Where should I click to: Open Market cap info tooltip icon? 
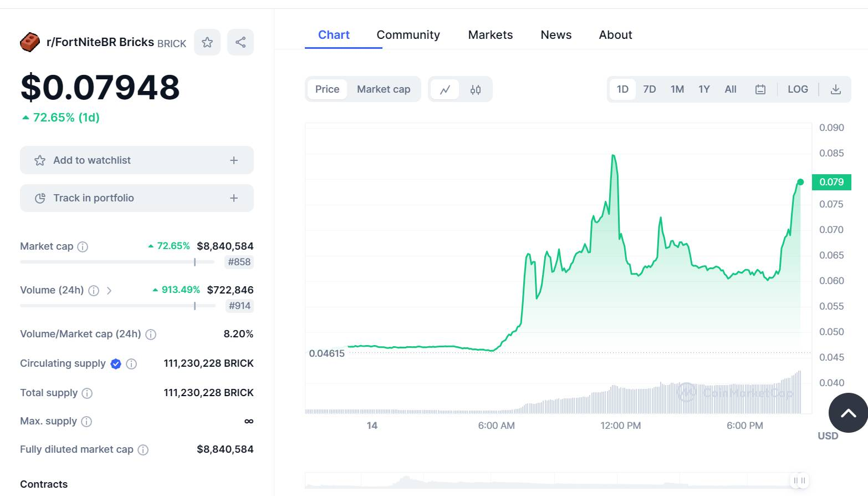pos(83,246)
